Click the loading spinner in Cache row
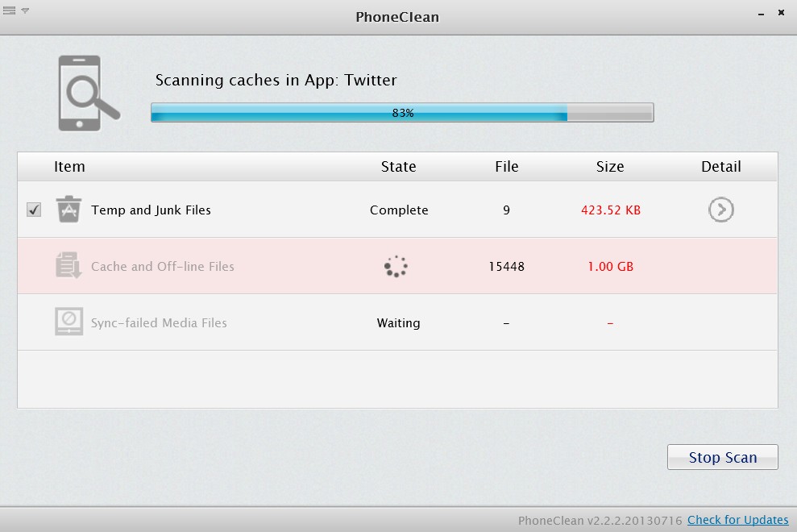 click(396, 266)
